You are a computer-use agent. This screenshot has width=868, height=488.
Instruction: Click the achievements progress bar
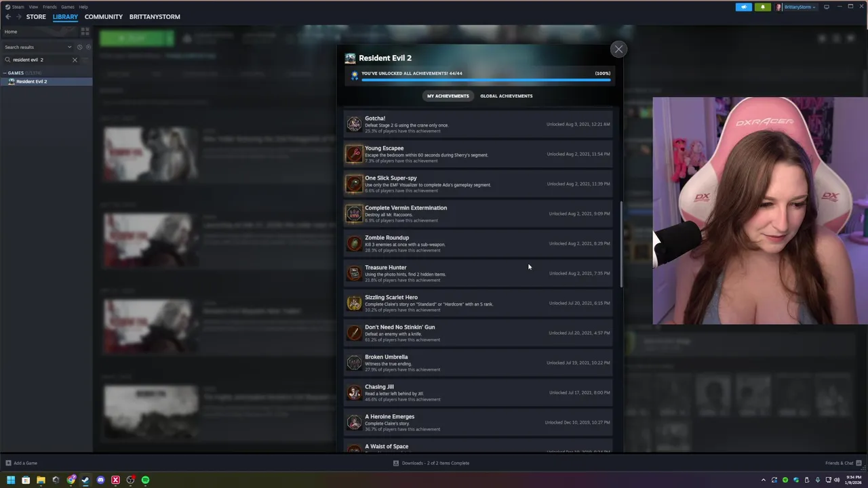486,80
